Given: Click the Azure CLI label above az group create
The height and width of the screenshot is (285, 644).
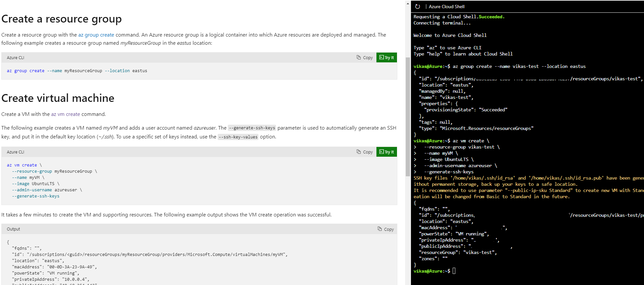Looking at the screenshot, I should point(16,58).
